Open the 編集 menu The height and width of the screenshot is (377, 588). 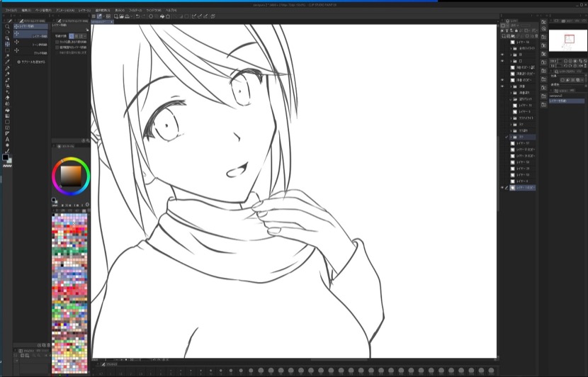[26, 11]
